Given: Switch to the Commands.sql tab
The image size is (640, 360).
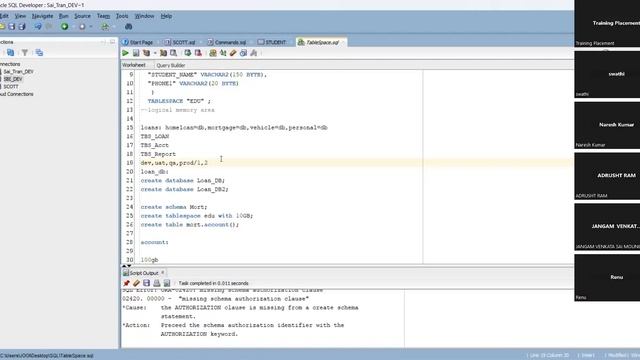Looking at the screenshot, I should (227, 42).
